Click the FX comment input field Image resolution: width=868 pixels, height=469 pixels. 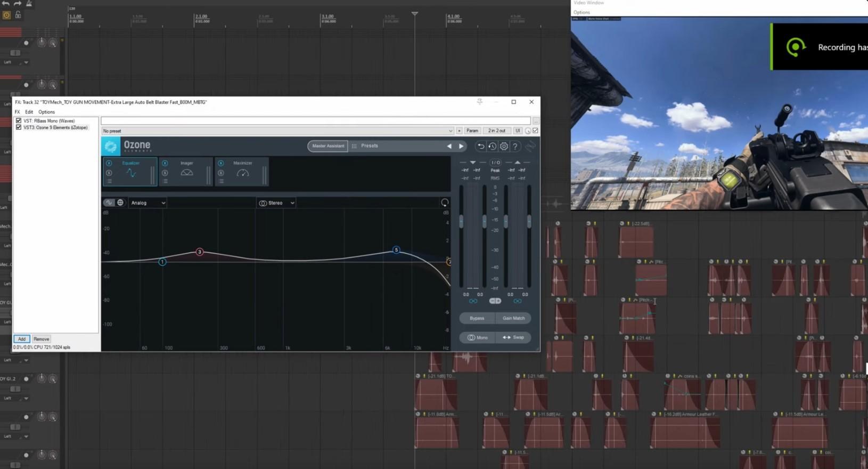point(316,121)
